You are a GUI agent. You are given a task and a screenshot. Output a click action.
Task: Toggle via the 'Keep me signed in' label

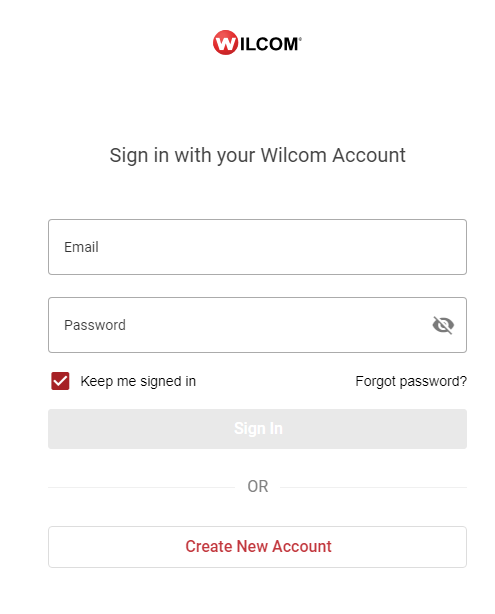[138, 381]
